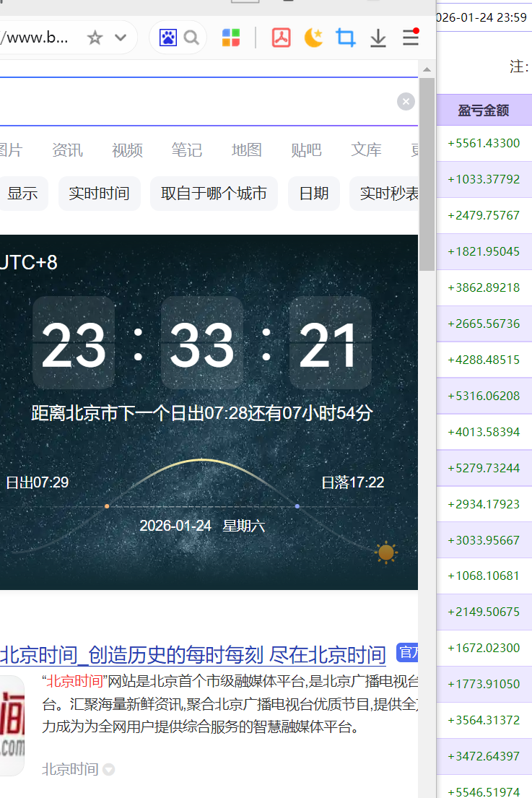
Task: Bookmark this page with the star icon
Action: click(x=95, y=38)
